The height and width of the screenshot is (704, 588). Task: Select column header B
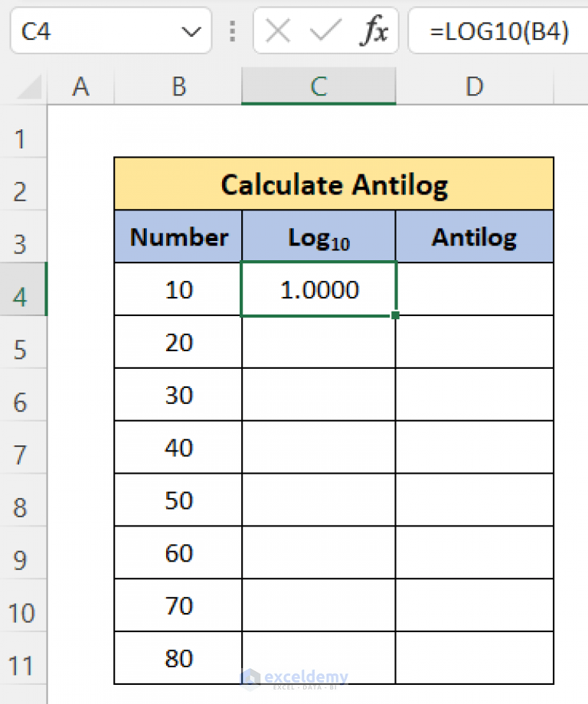point(178,86)
